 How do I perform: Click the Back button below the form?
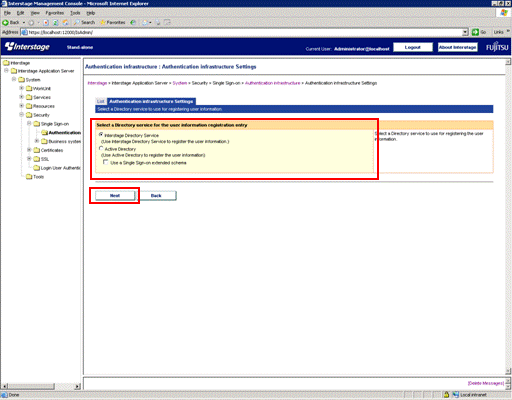pyautogui.click(x=156, y=195)
